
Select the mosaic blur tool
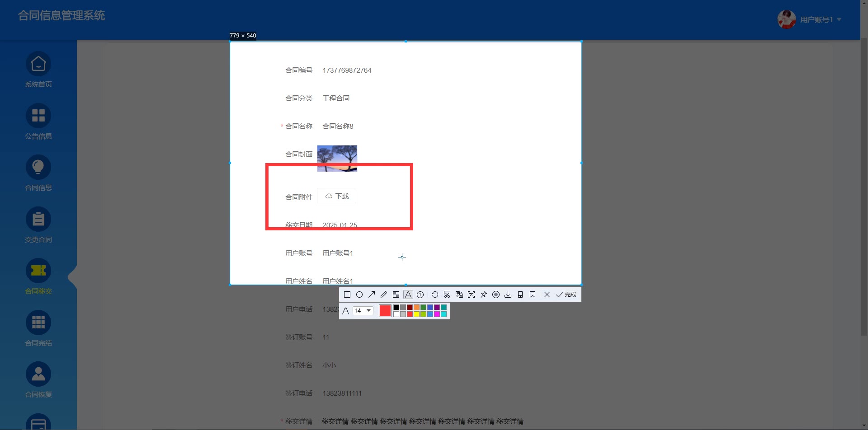pos(396,294)
